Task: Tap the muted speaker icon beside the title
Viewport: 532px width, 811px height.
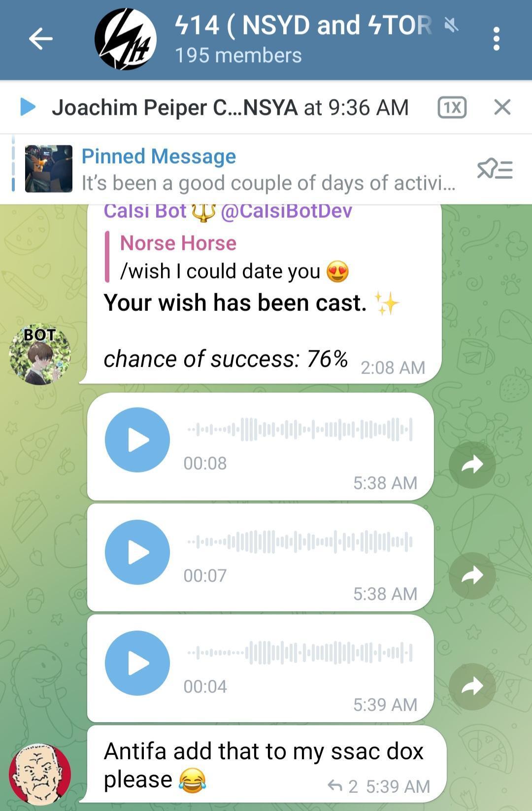Action: click(451, 25)
